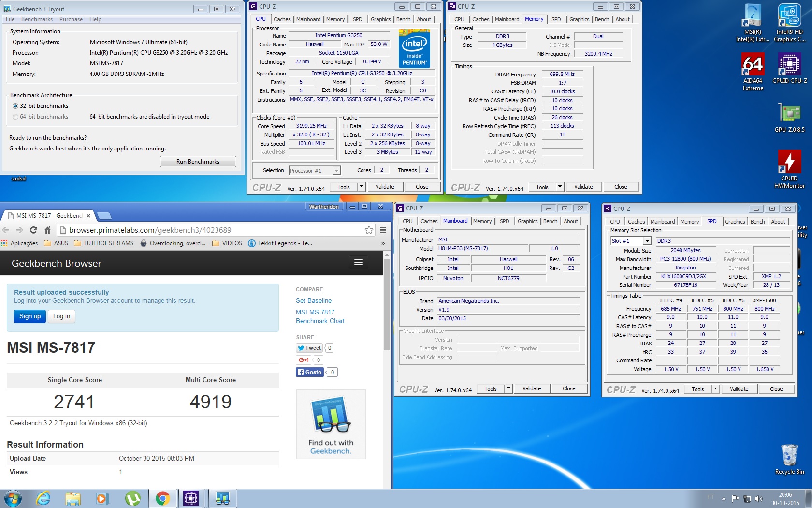
Task: Open the Action Center flag icon
Action: [735, 498]
